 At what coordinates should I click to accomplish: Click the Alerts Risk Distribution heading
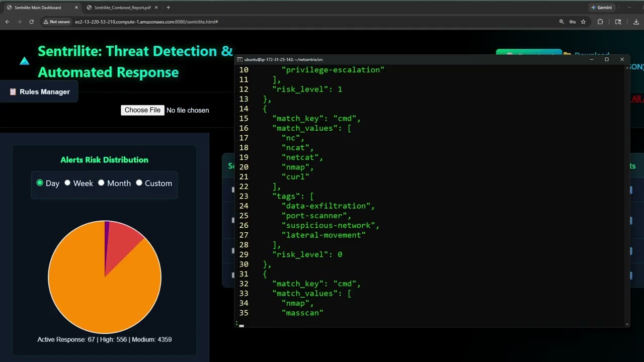click(104, 160)
